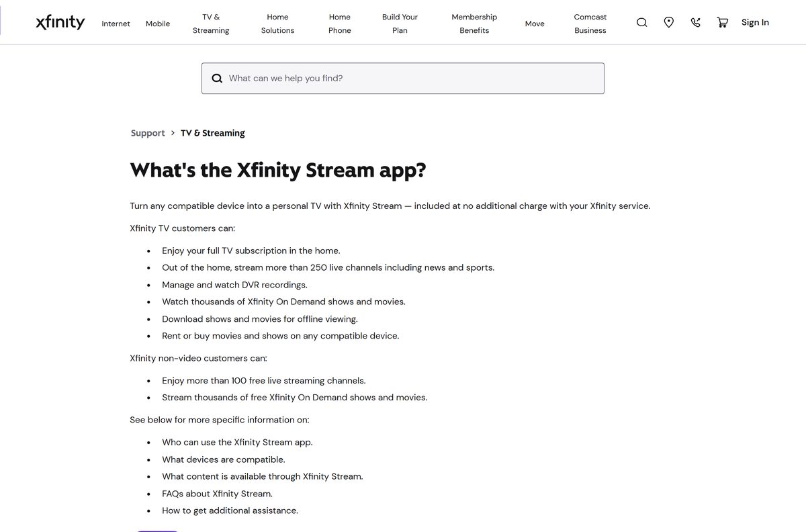
Task: Click 'Manage and watch DVR recordings.'
Action: [234, 285]
